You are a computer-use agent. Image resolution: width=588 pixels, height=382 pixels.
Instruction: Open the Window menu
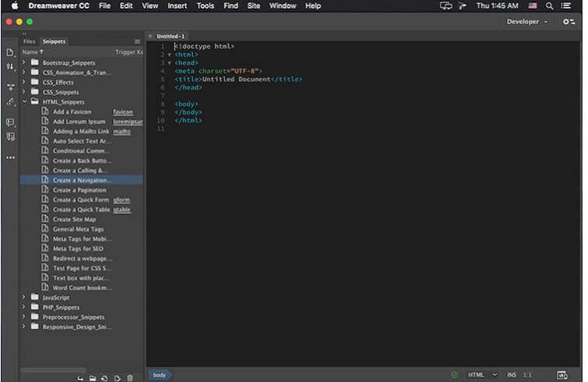click(283, 5)
